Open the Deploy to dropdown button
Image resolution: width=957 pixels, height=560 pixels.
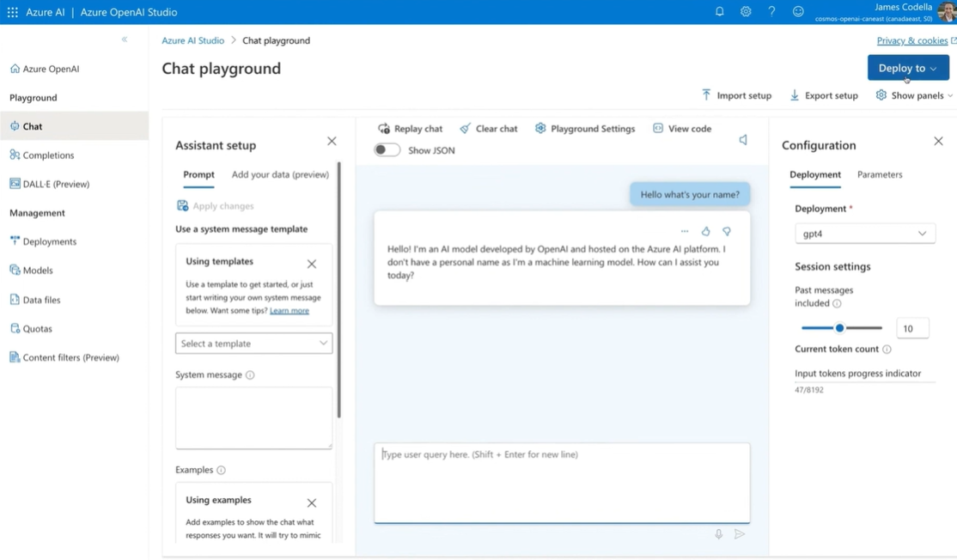(907, 68)
